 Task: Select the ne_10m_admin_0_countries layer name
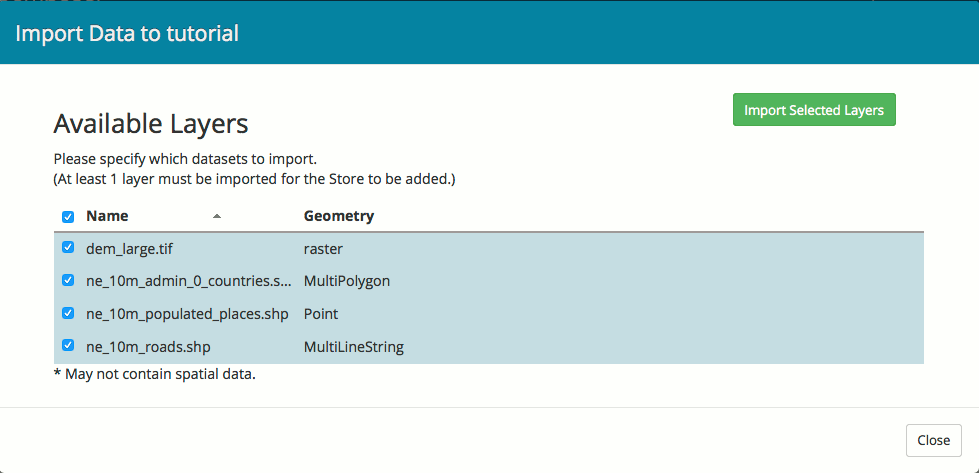pos(188,281)
